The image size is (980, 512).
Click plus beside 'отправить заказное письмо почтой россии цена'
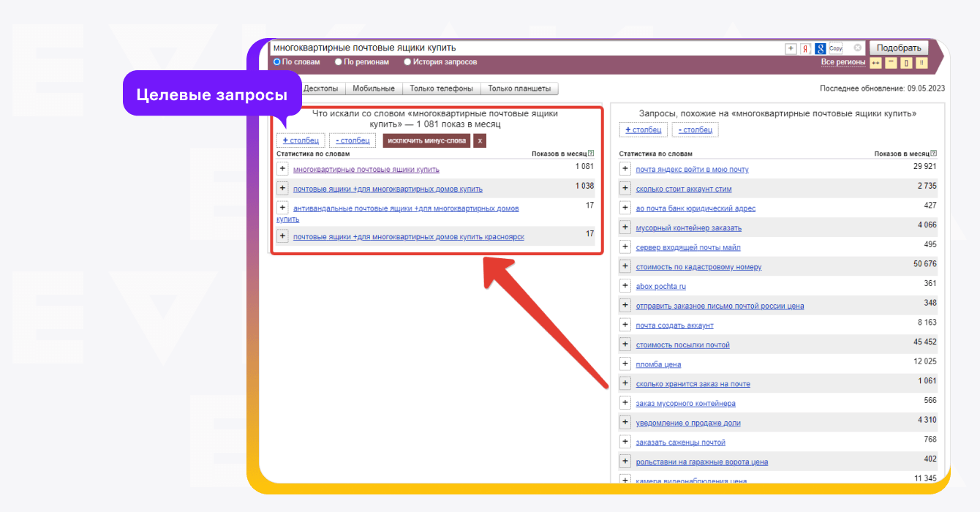[625, 305]
